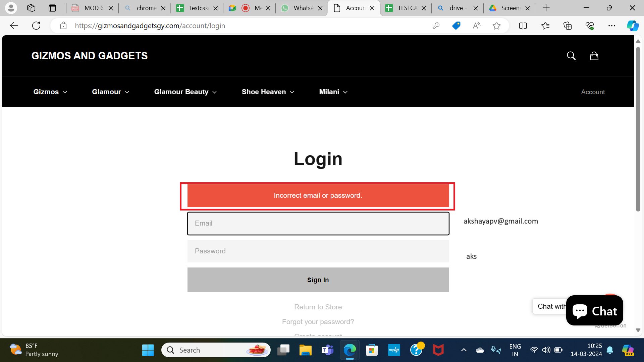Open McAfee from the taskbar
The image size is (644, 362).
(x=438, y=350)
